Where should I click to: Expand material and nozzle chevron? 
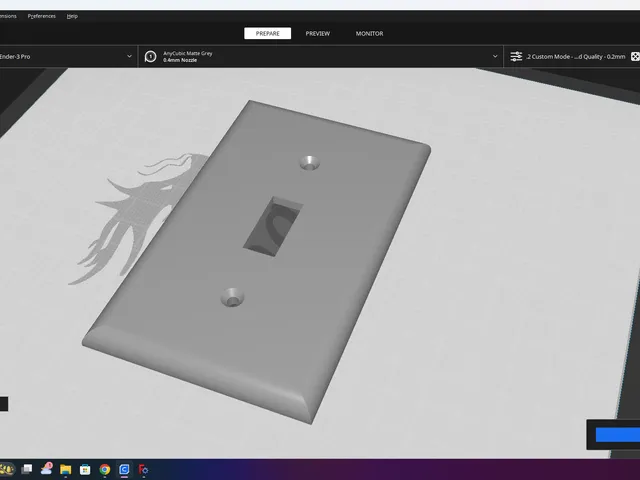[x=495, y=56]
